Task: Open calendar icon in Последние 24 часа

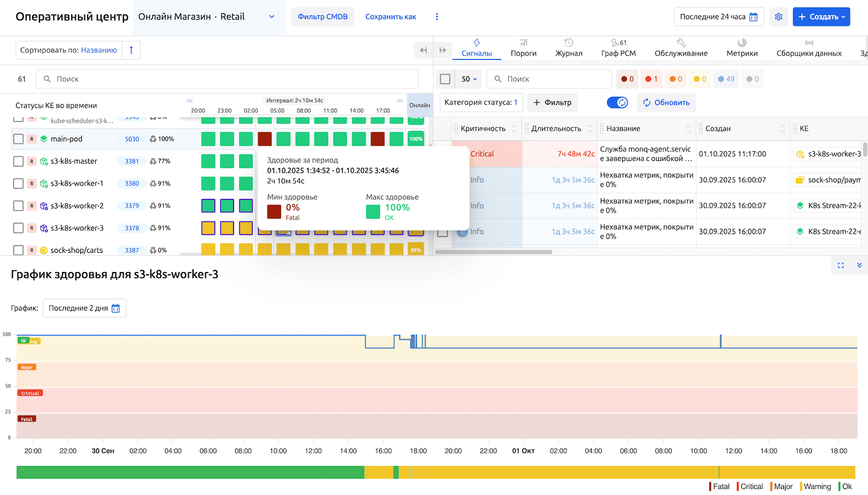Action: [x=754, y=17]
